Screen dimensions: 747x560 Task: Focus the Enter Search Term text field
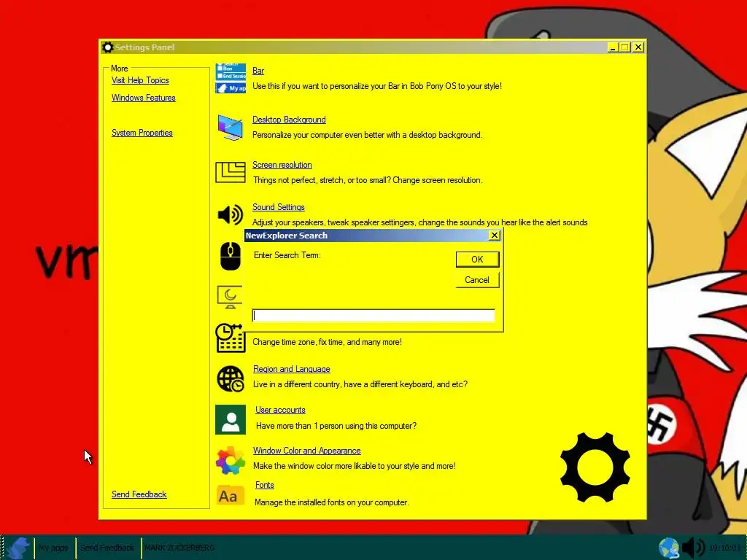tap(373, 316)
